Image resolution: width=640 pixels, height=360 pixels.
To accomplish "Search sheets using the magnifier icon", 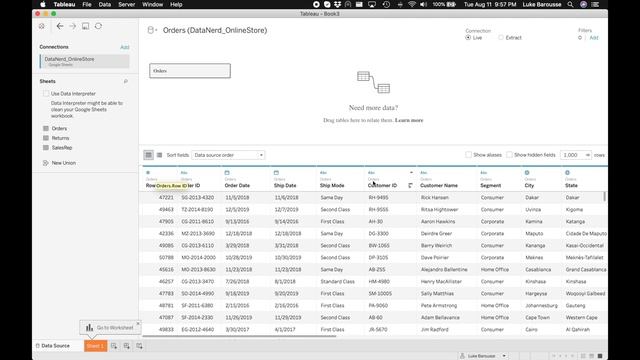I will pos(126,81).
